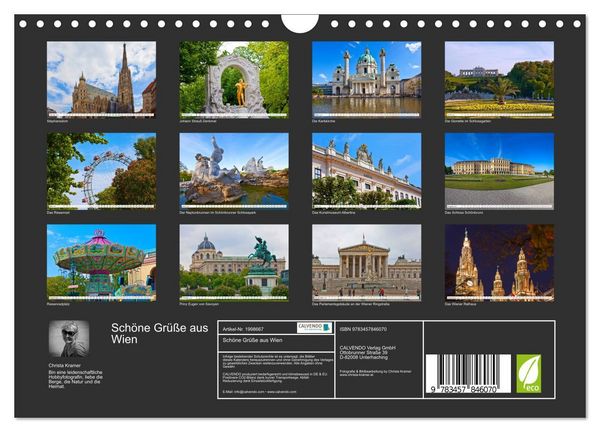Select the Johann Strauß Denkmal photo
The height and width of the screenshot is (432, 600).
[x=234, y=79]
